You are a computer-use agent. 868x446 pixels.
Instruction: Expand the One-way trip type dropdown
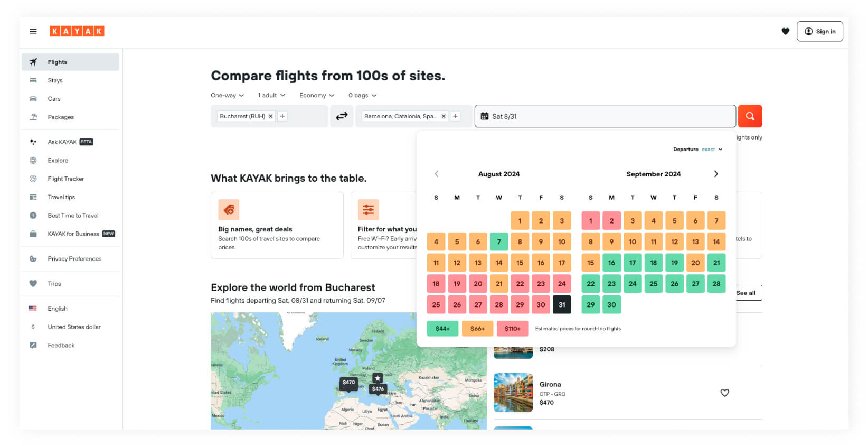[228, 96]
